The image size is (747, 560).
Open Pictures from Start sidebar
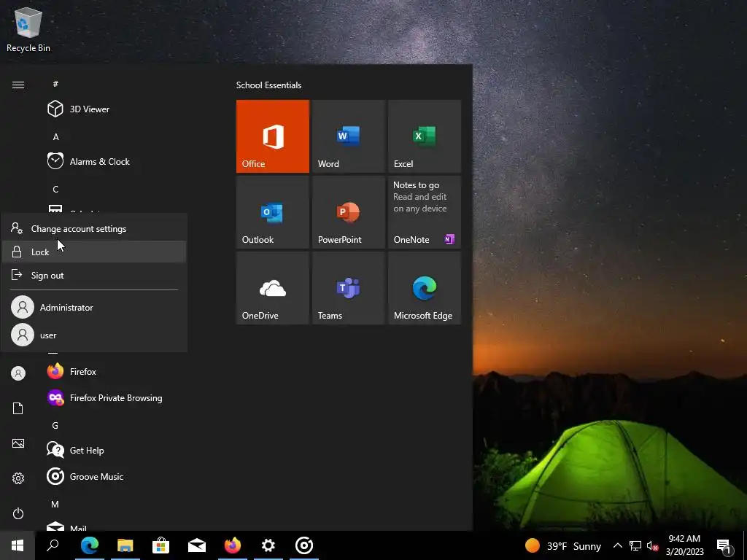[18, 443]
